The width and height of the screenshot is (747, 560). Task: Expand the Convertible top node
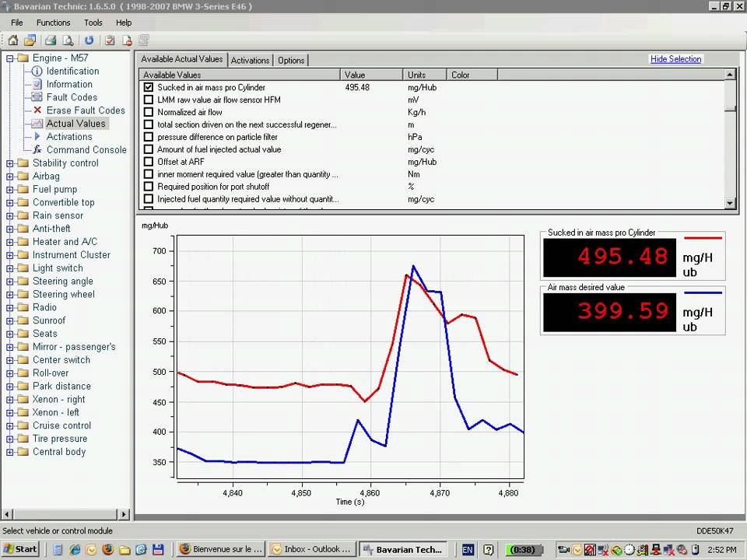9,203
